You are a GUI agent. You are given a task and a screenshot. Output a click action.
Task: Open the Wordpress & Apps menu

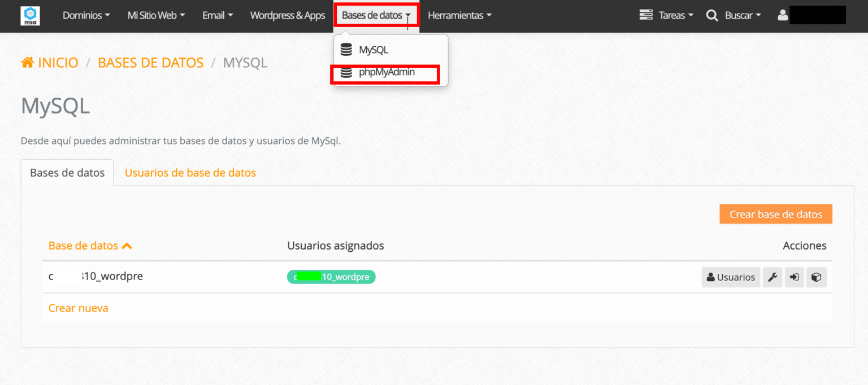(287, 15)
